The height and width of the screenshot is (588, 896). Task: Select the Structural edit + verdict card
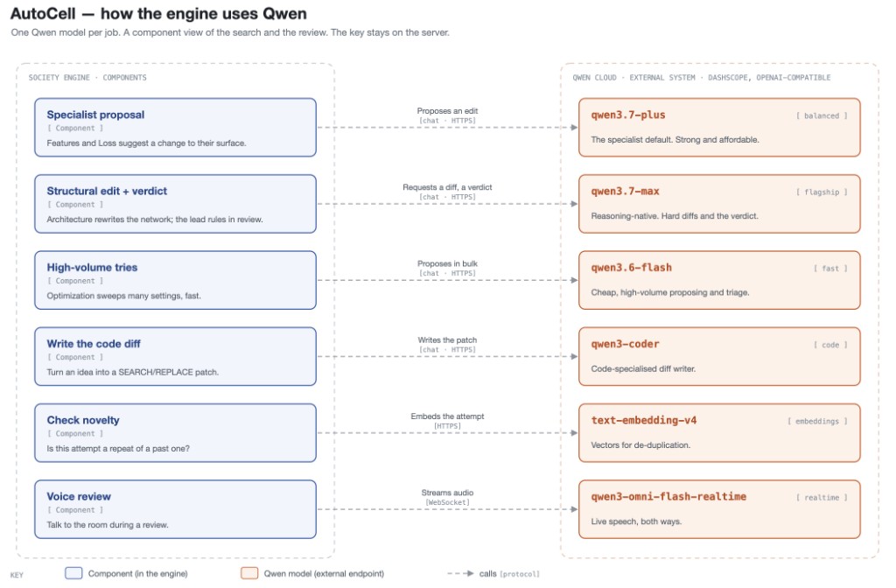pos(175,204)
